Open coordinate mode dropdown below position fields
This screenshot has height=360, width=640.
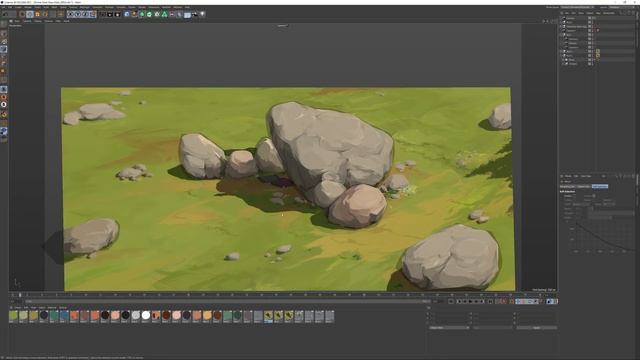(x=449, y=328)
